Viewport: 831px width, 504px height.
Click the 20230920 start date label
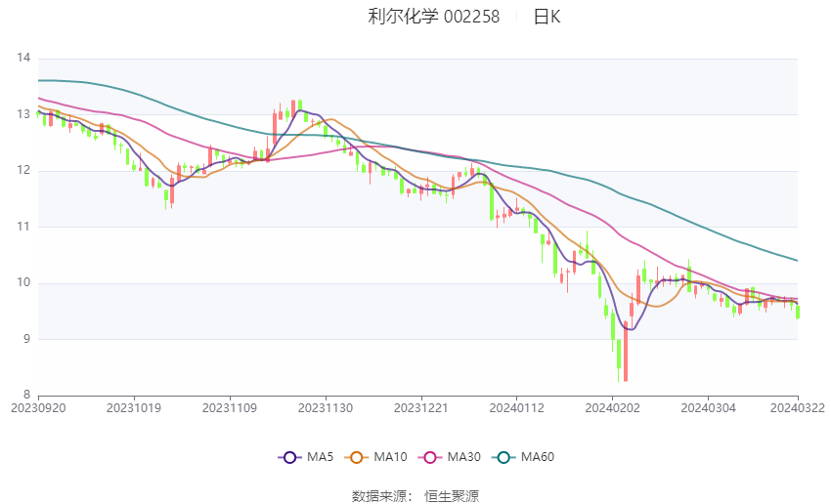click(38, 408)
